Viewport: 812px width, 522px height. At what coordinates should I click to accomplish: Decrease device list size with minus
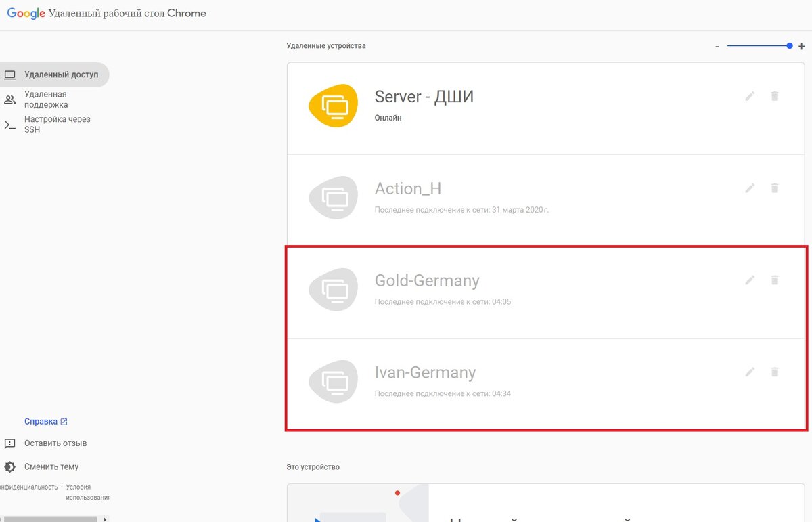pos(717,47)
